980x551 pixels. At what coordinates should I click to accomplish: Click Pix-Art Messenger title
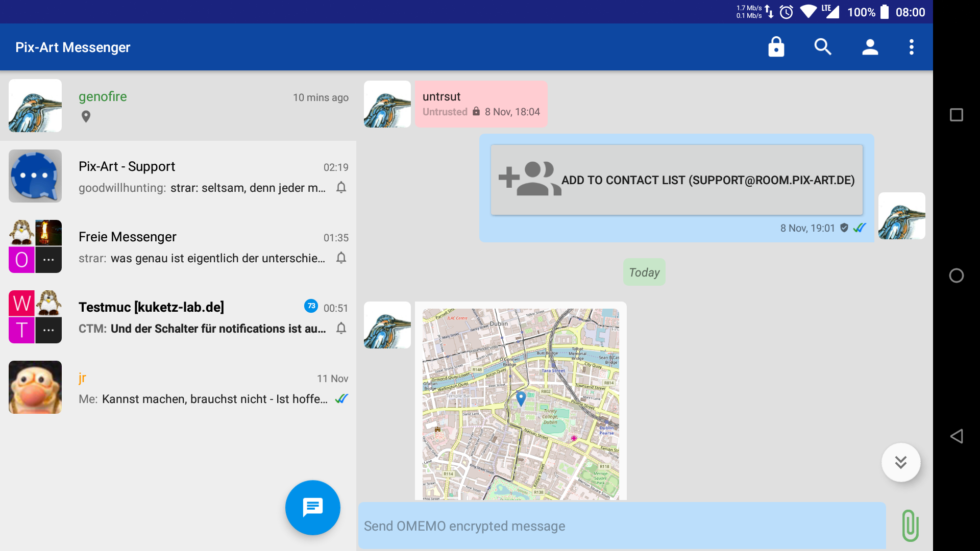click(x=73, y=47)
